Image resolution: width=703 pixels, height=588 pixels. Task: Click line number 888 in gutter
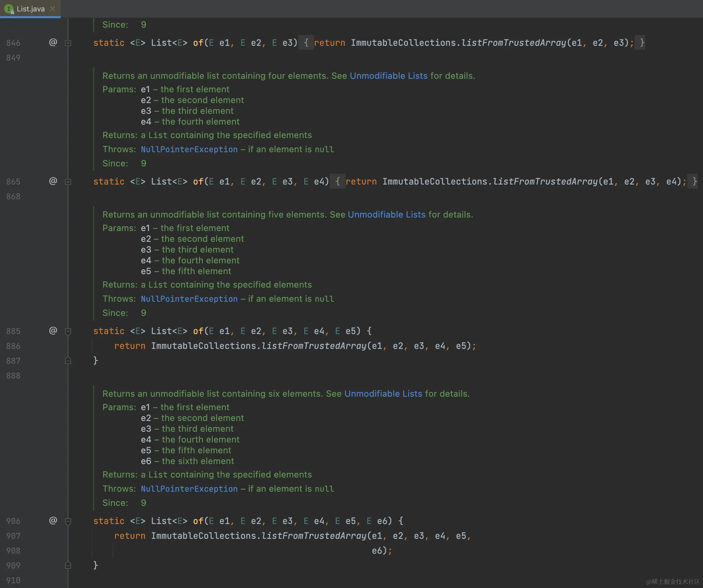13,375
